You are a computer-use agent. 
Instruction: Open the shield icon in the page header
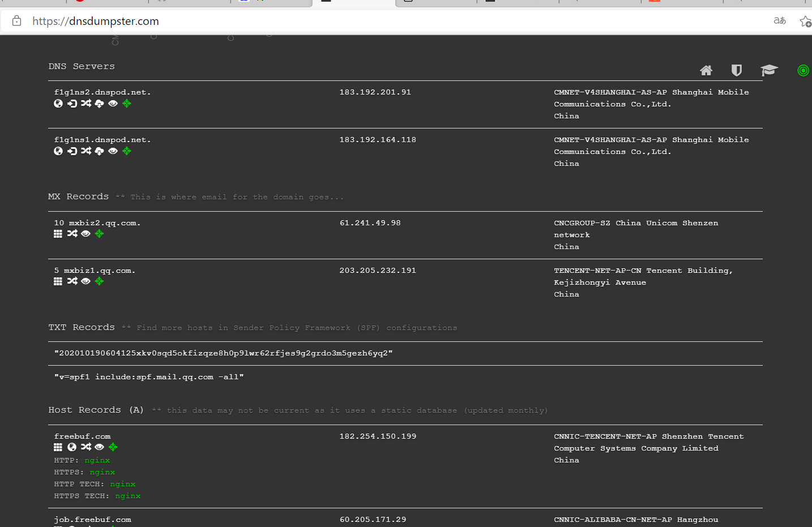(737, 70)
